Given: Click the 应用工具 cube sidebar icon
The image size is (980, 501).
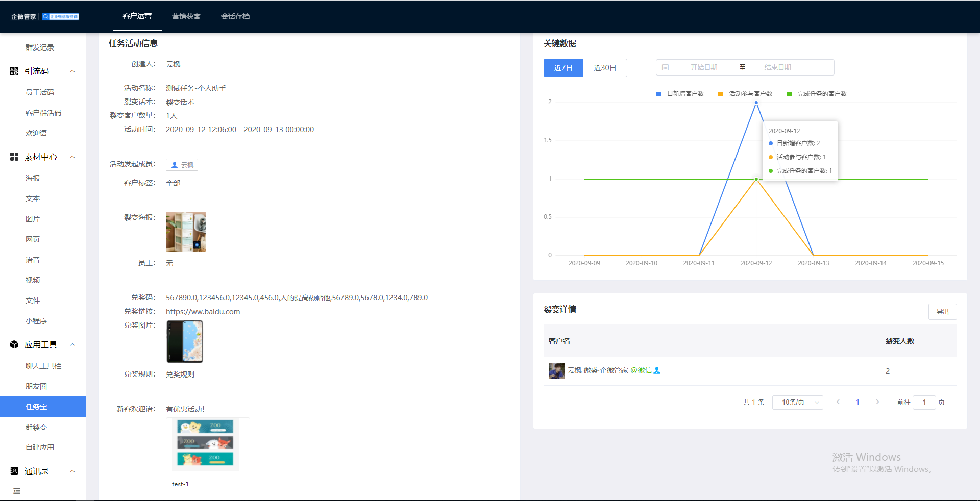Looking at the screenshot, I should point(14,344).
